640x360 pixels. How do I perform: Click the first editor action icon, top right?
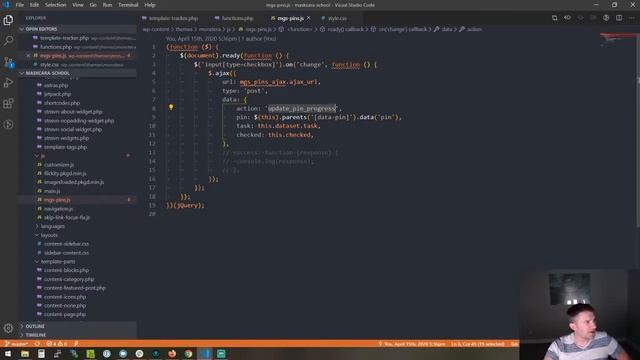[x=554, y=18]
